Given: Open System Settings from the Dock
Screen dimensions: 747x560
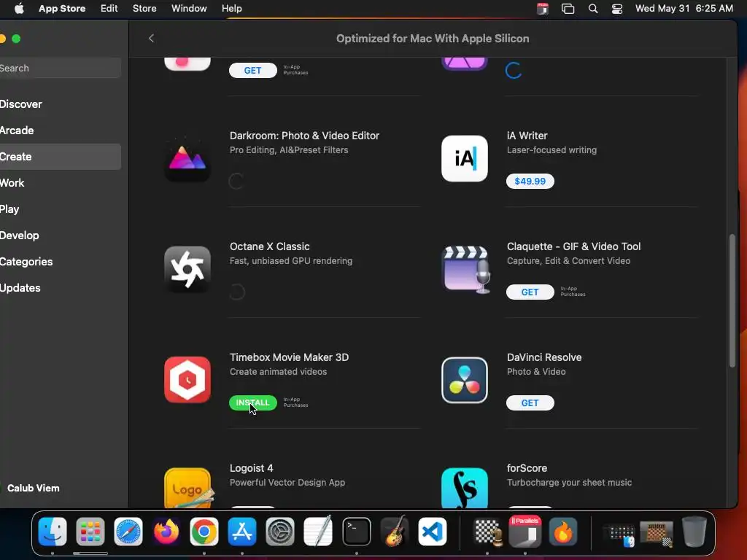Looking at the screenshot, I should point(279,532).
